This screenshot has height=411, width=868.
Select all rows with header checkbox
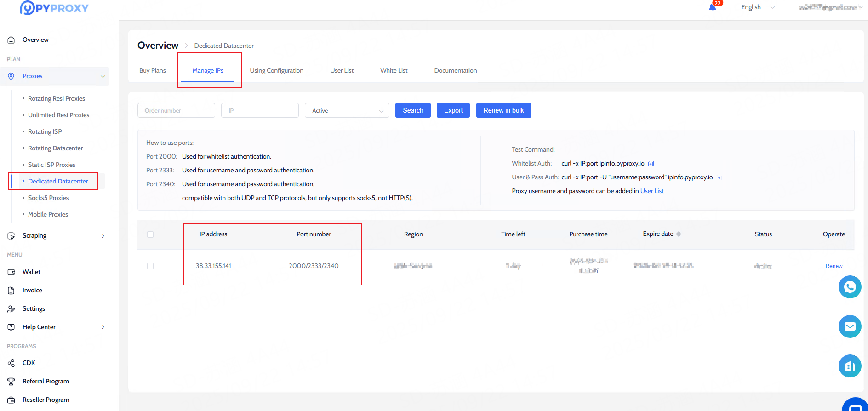pyautogui.click(x=150, y=234)
